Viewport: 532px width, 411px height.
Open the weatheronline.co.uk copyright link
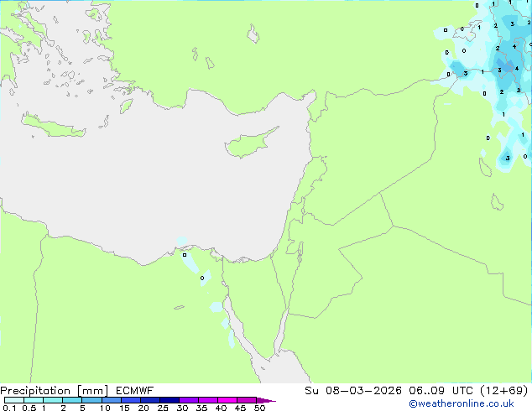point(462,403)
